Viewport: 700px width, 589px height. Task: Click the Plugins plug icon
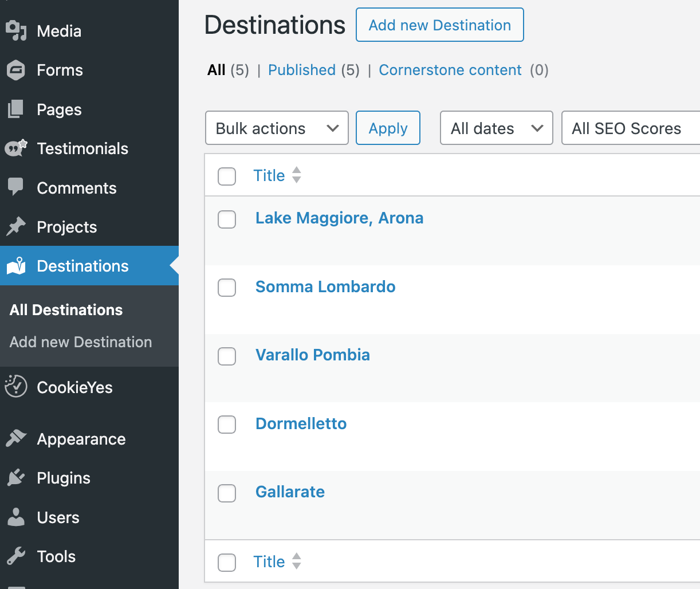click(x=16, y=478)
